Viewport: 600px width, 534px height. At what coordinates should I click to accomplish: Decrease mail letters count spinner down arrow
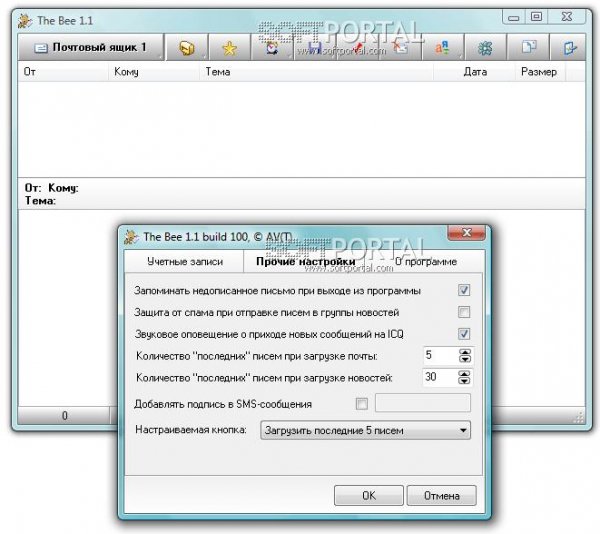465,360
